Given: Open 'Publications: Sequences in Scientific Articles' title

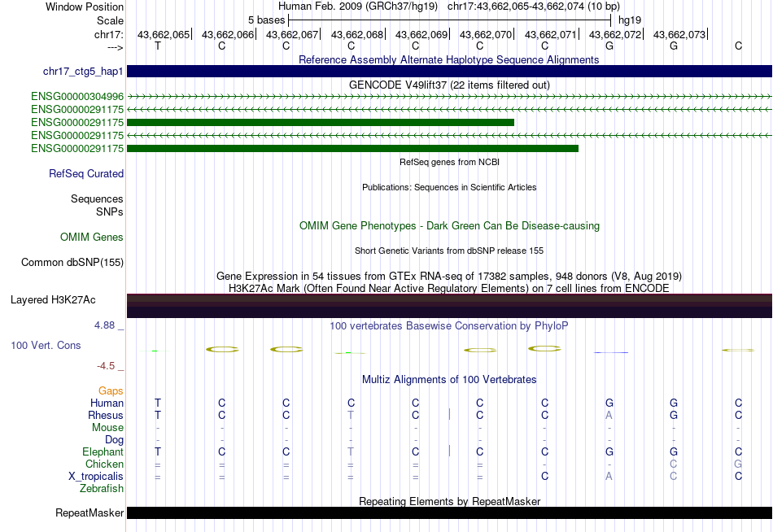Looking at the screenshot, I should (x=449, y=187).
